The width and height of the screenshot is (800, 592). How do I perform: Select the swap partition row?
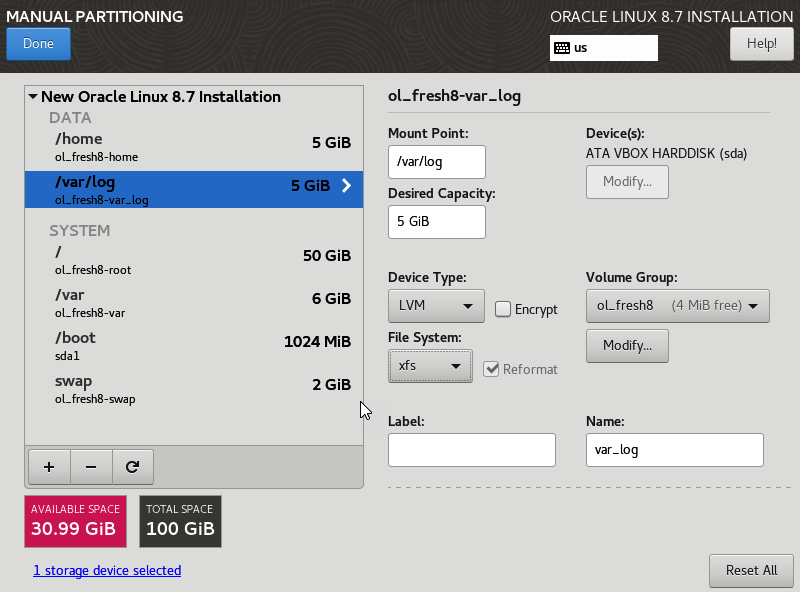point(194,389)
